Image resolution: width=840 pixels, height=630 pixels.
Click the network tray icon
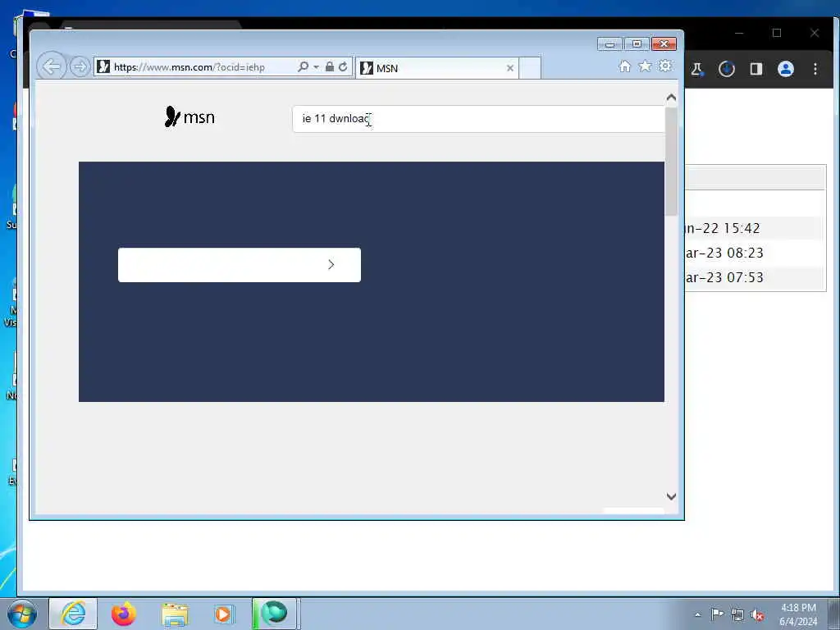(737, 614)
